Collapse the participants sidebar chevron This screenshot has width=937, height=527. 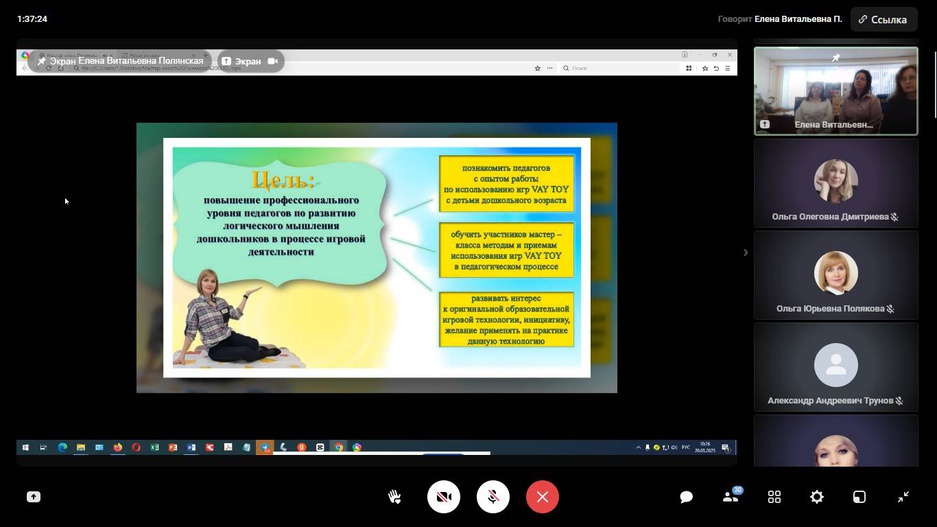[745, 252]
